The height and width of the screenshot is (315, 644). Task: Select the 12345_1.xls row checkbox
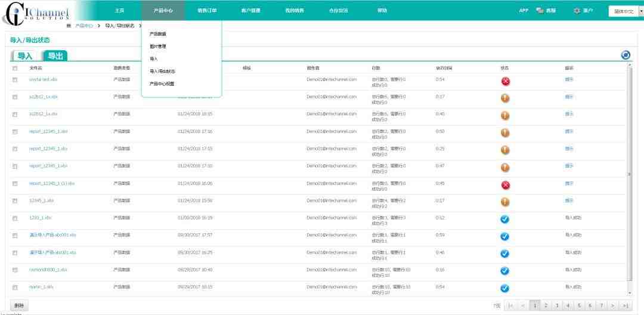[x=15, y=201]
